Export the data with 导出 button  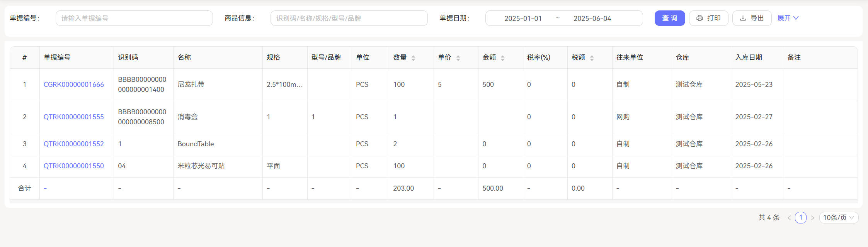coord(752,18)
